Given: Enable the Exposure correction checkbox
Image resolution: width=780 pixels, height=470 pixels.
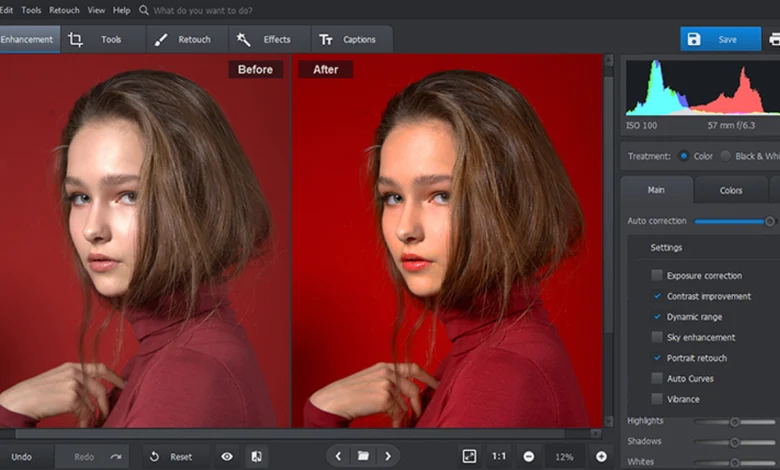Looking at the screenshot, I should (x=657, y=275).
